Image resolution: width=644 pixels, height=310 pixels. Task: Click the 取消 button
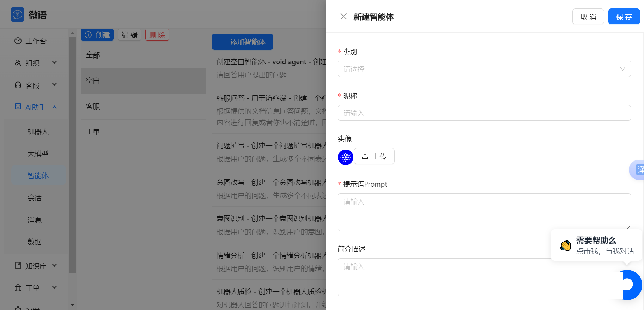588,17
